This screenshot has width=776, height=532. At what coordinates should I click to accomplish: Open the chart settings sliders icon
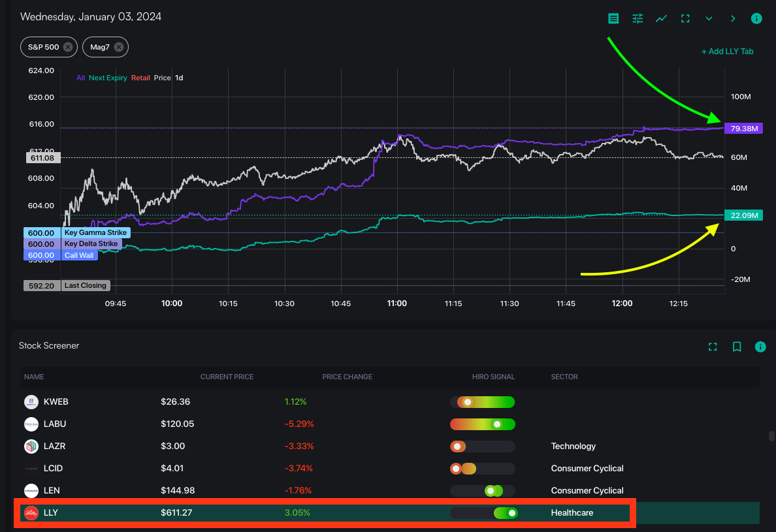pyautogui.click(x=638, y=18)
